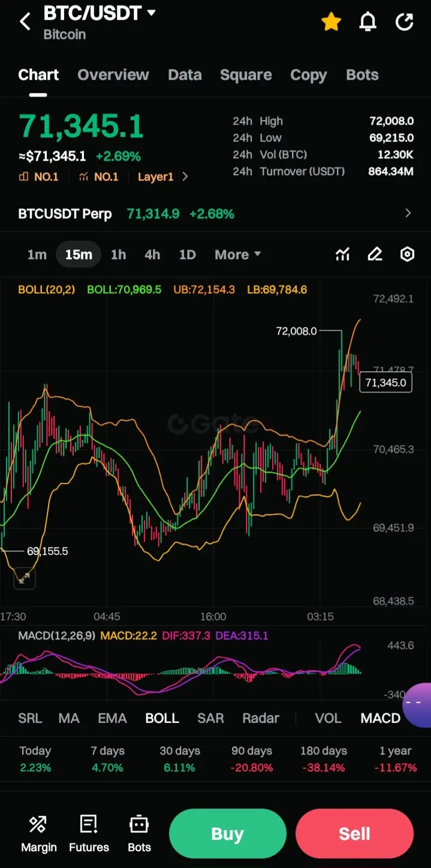Go back using the left arrow

[25, 22]
